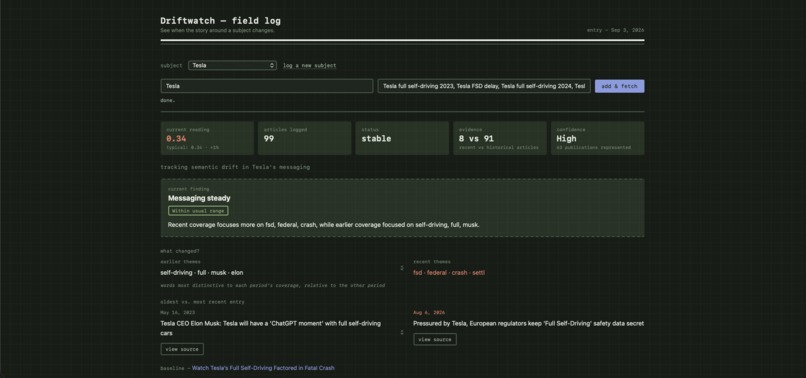Click the 'log a new subject' link
Image resolution: width=806 pixels, height=378 pixels.
coord(309,66)
